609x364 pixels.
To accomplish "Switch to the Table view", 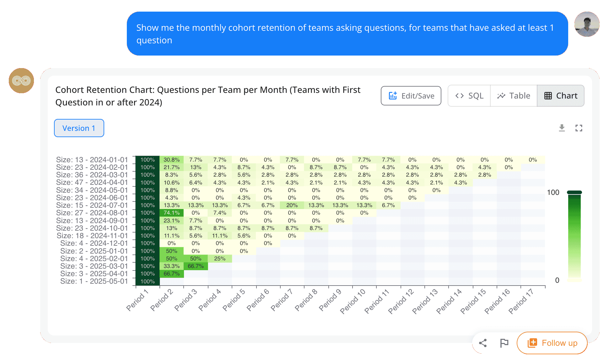I will pyautogui.click(x=514, y=96).
